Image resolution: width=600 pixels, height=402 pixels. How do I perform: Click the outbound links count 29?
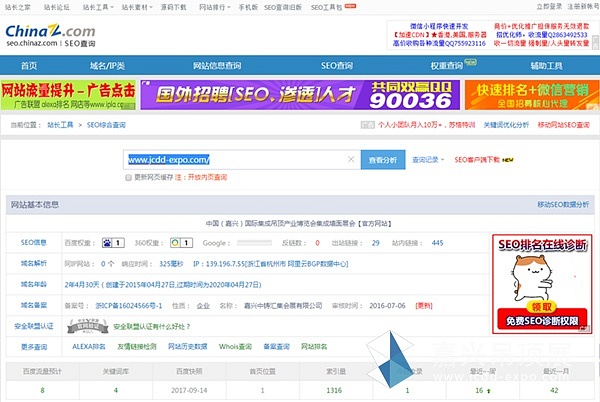[375, 243]
